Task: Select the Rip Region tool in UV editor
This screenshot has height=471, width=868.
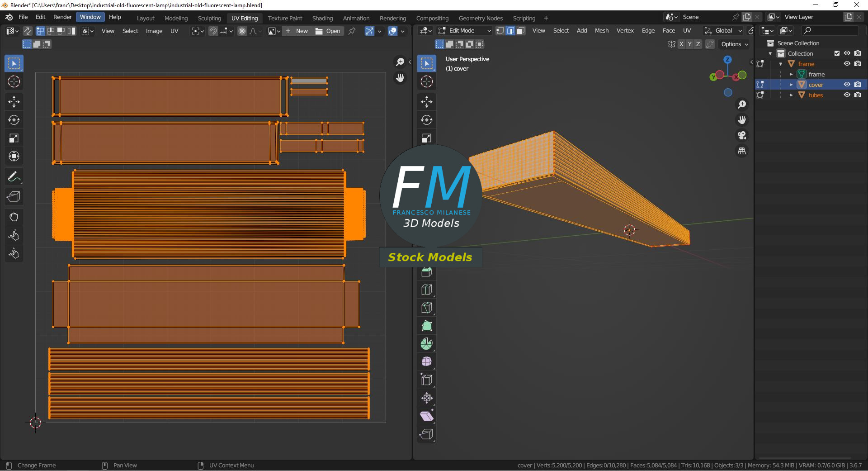Action: point(14,197)
